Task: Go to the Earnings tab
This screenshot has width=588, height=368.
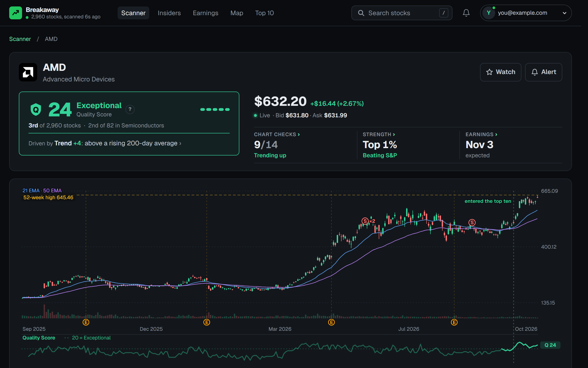Action: (x=206, y=13)
